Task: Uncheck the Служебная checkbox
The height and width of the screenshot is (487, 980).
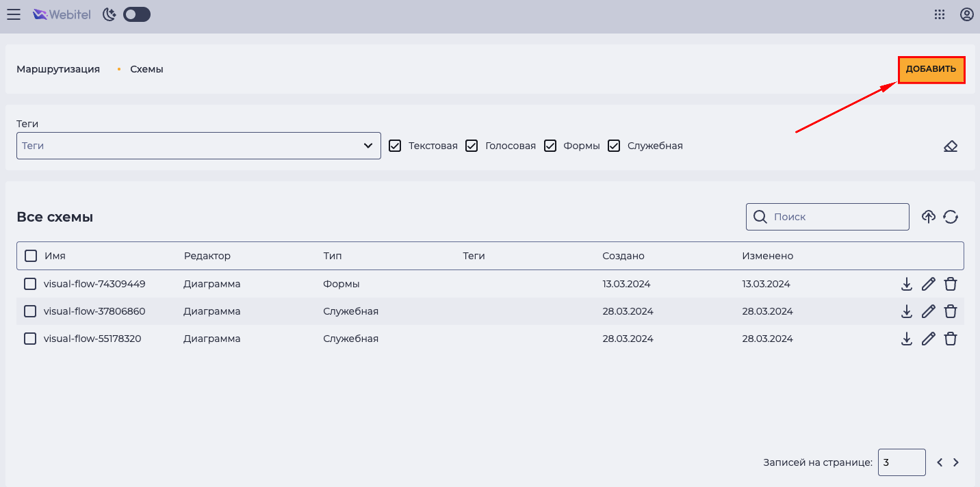Action: coord(614,146)
